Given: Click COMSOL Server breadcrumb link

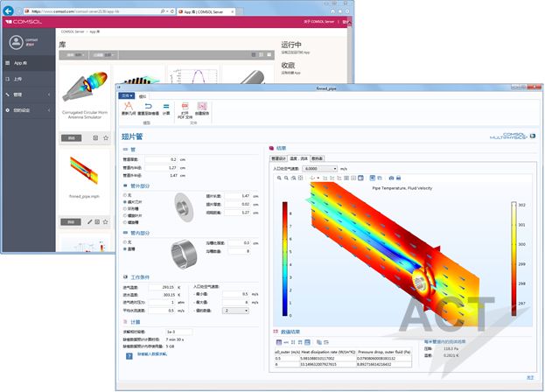Looking at the screenshot, I should tap(73, 31).
